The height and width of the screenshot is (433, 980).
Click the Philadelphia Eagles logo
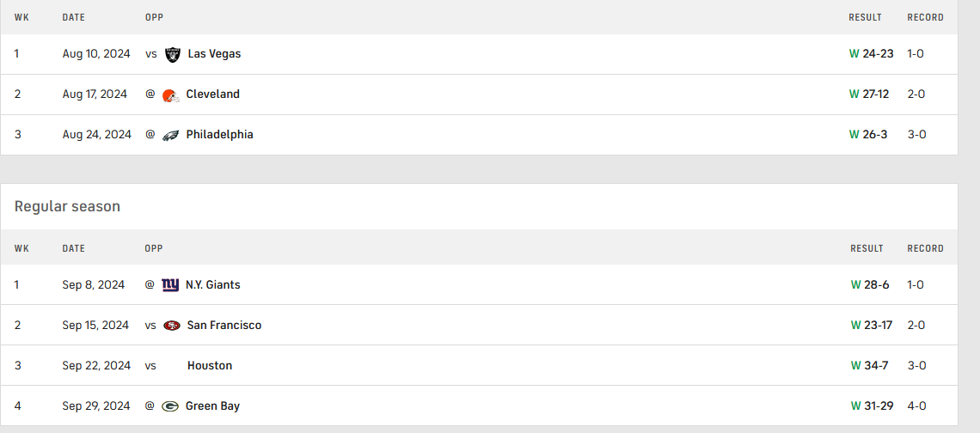[x=170, y=135]
